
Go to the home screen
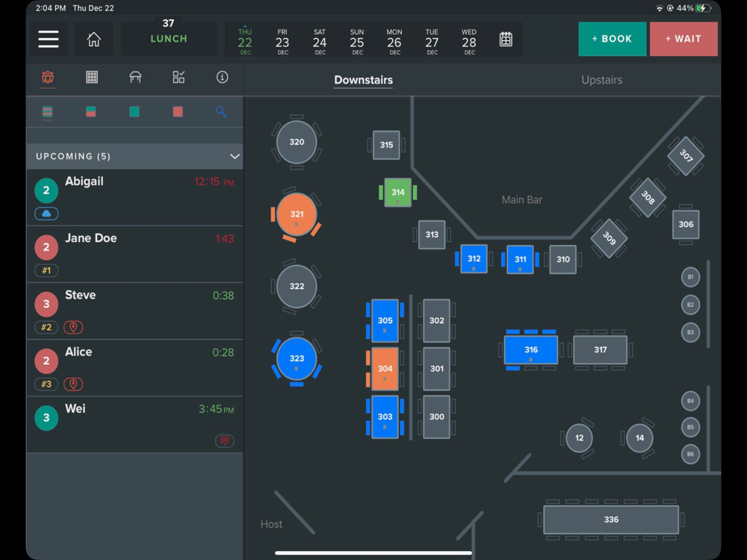(x=94, y=39)
